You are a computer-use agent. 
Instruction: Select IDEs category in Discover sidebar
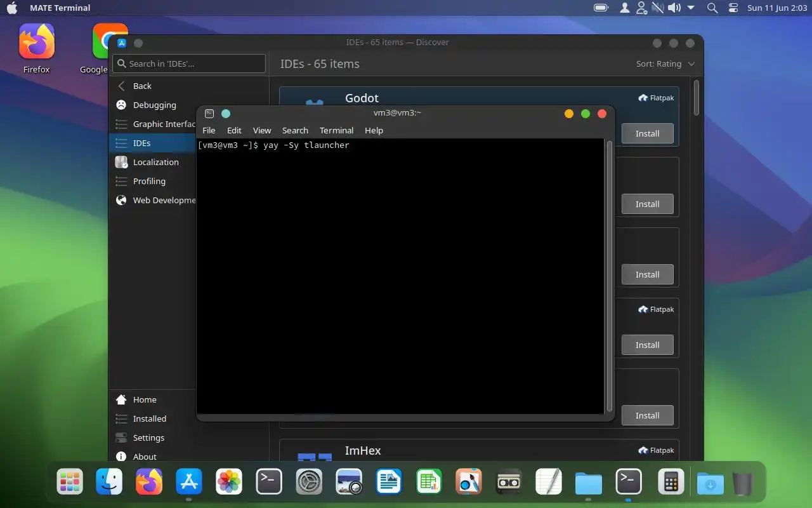tap(152, 143)
